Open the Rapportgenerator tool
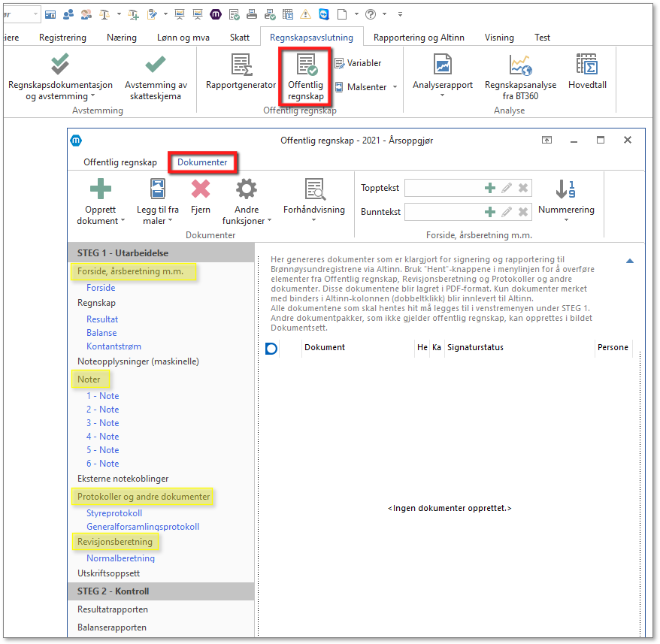This screenshot has height=644, width=660. [241, 72]
